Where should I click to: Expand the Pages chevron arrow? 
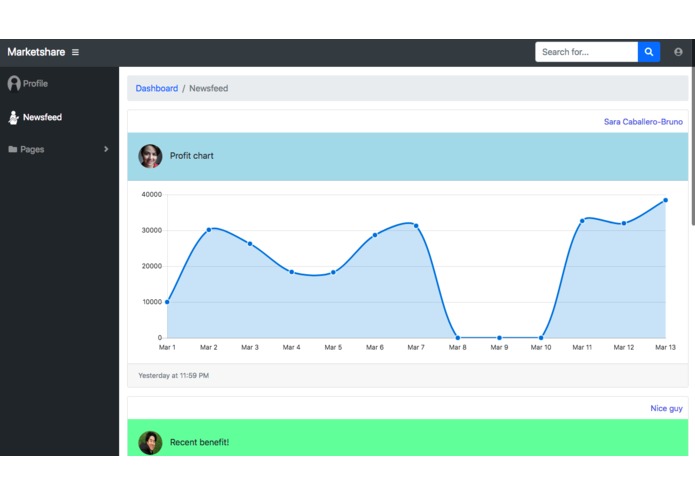[x=106, y=149]
